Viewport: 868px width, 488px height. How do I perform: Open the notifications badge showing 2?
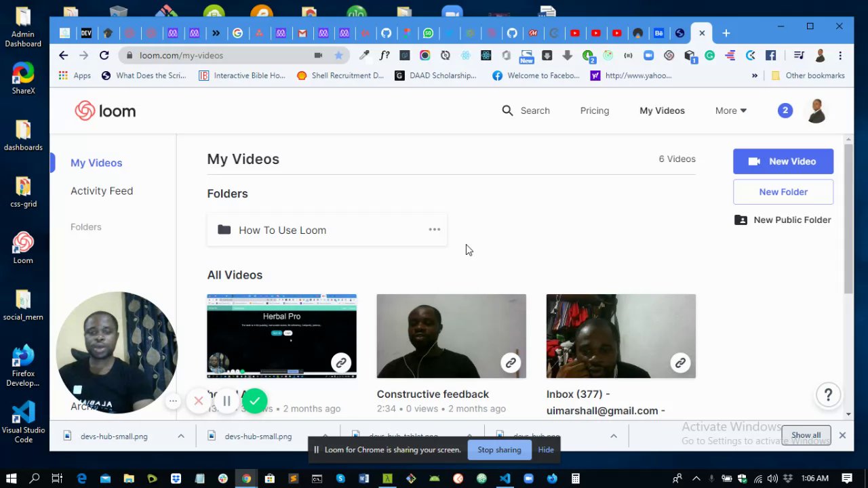click(785, 110)
